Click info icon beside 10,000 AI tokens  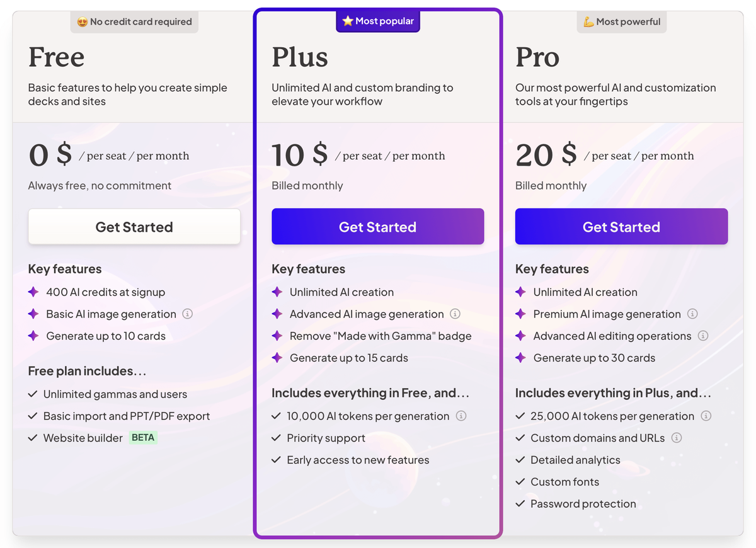coord(461,416)
